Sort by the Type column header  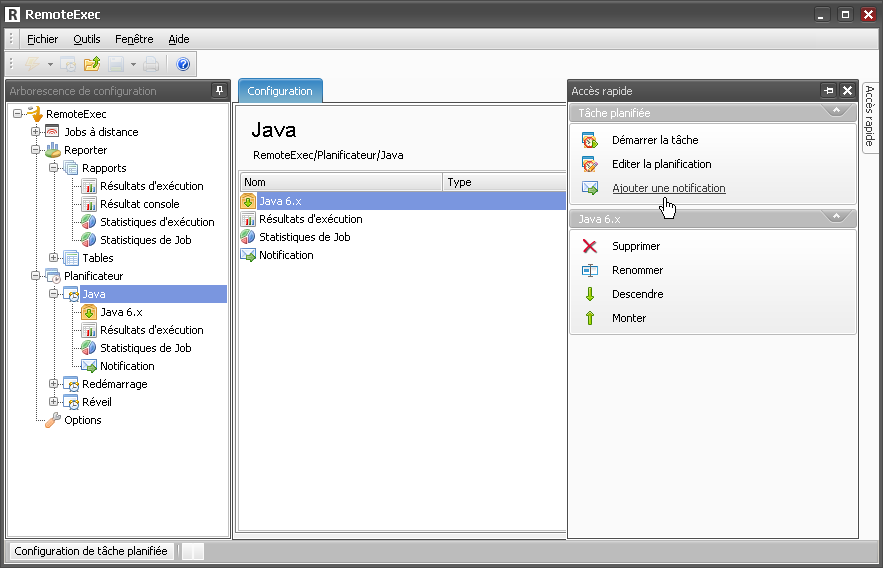(x=505, y=182)
